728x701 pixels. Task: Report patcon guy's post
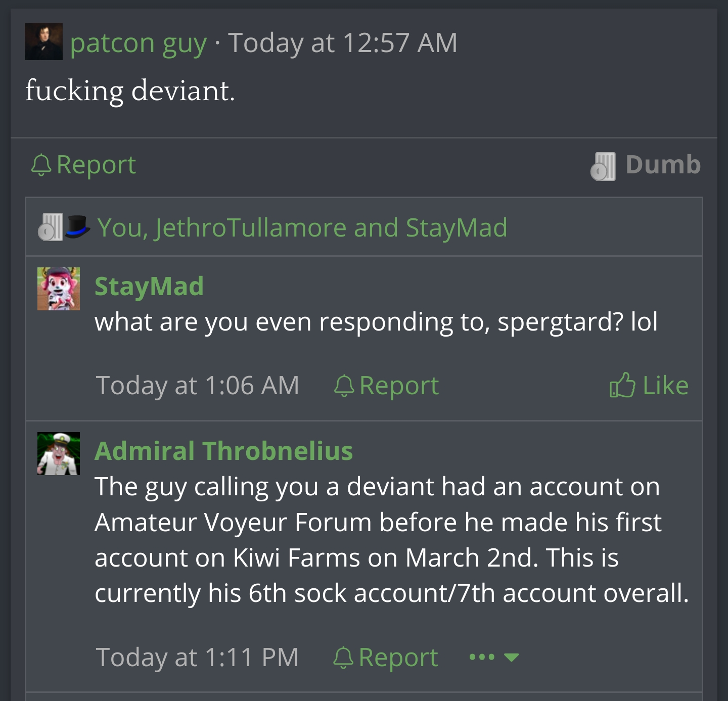96,165
